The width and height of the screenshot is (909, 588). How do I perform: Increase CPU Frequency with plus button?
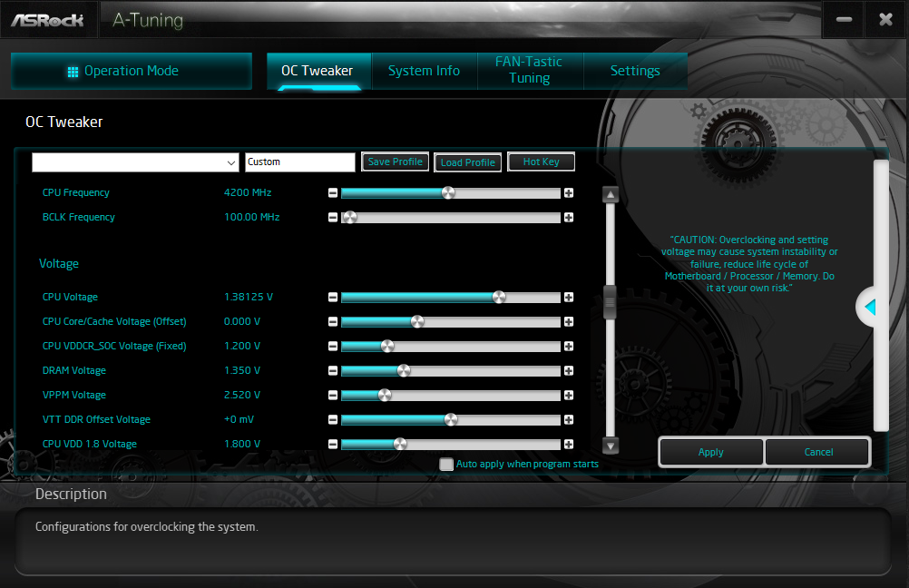pos(569,193)
